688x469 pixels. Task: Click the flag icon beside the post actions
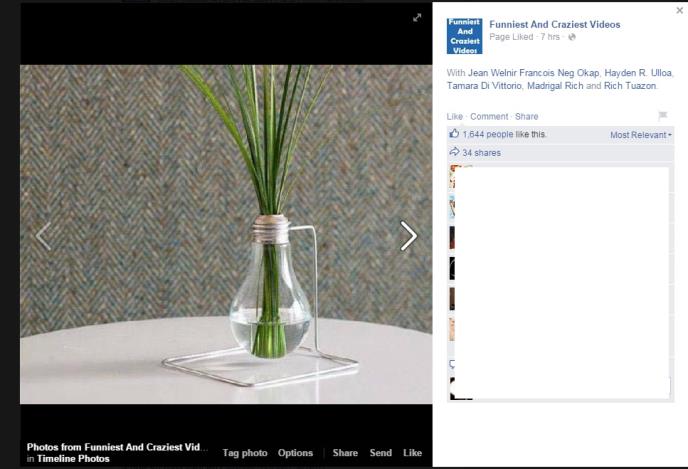[x=662, y=116]
